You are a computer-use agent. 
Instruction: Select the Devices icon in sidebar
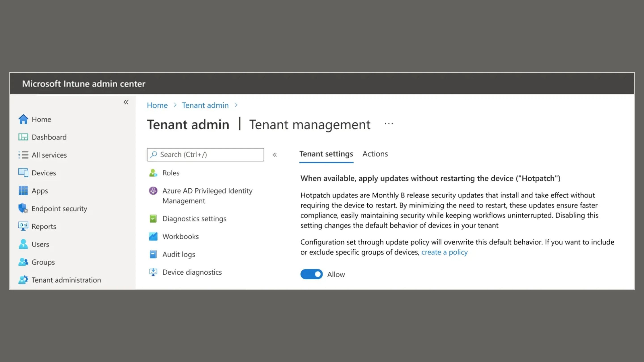click(x=23, y=173)
